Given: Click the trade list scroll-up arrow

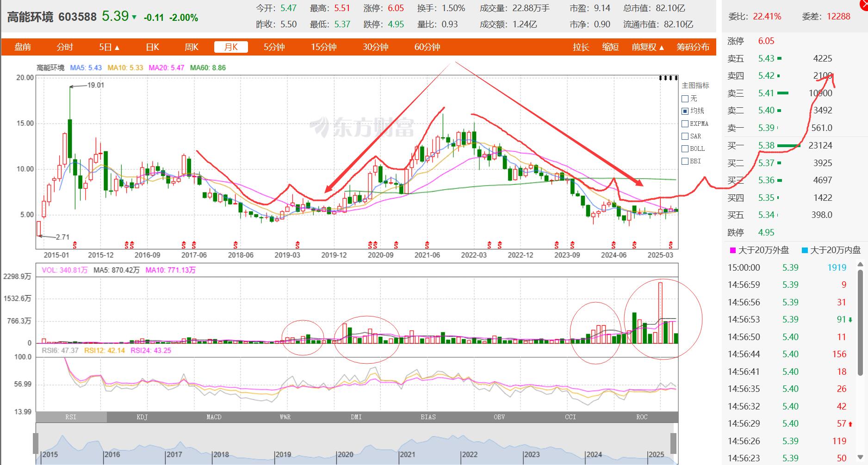Looking at the screenshot, I should [x=860, y=265].
